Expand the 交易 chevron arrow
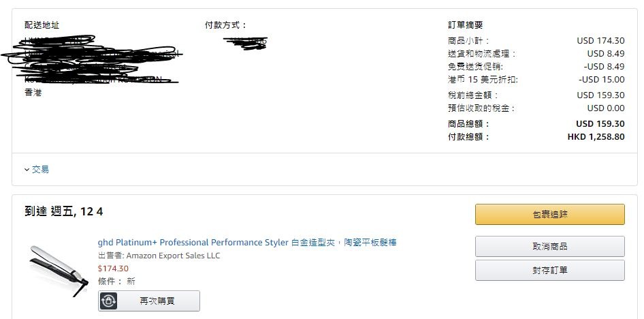 click(27, 169)
